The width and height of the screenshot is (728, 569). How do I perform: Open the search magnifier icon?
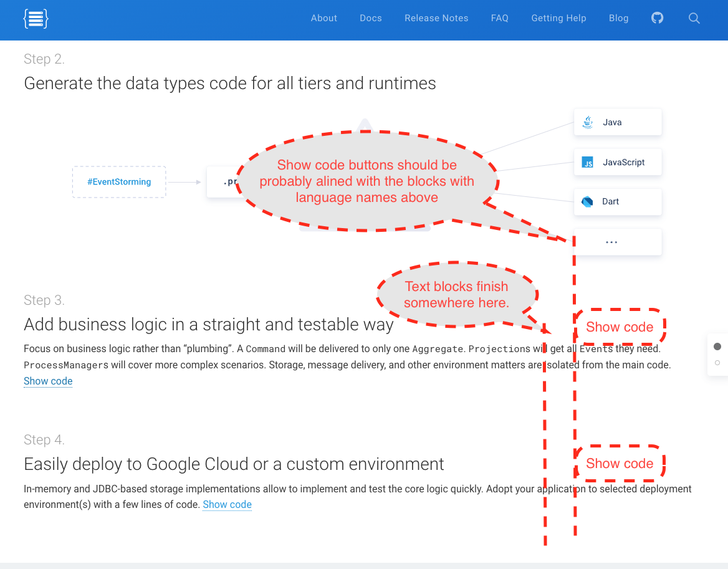tap(694, 18)
